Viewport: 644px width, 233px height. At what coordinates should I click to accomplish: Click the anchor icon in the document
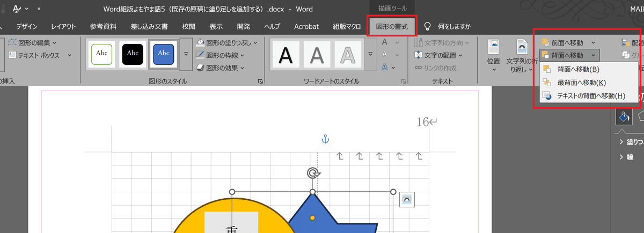pyautogui.click(x=324, y=139)
